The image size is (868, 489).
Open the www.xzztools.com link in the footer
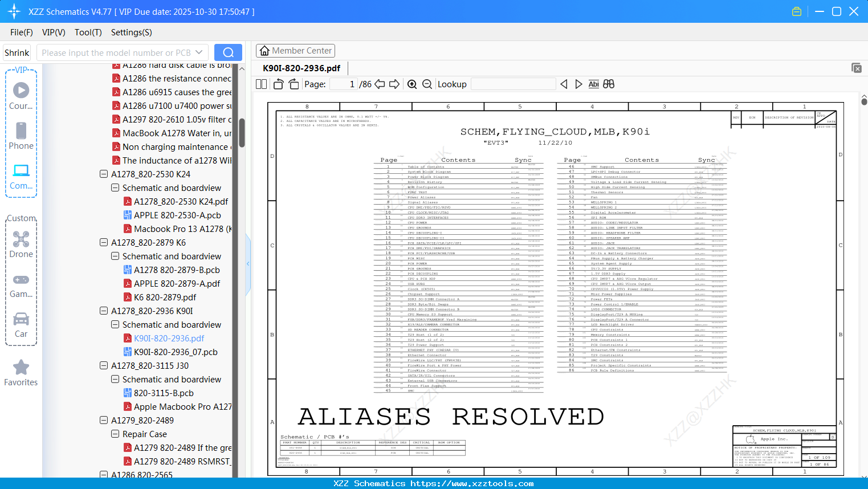click(472, 483)
